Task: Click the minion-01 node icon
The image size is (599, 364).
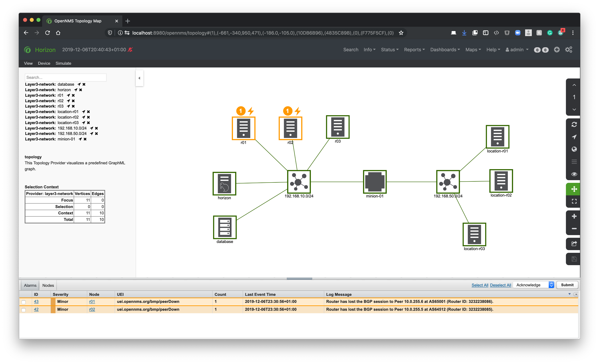Action: 375,182
